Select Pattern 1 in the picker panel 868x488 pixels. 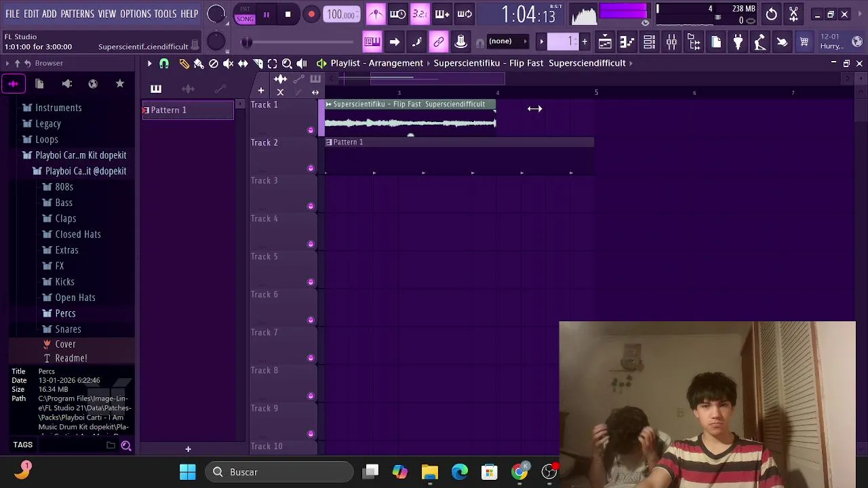click(x=188, y=110)
